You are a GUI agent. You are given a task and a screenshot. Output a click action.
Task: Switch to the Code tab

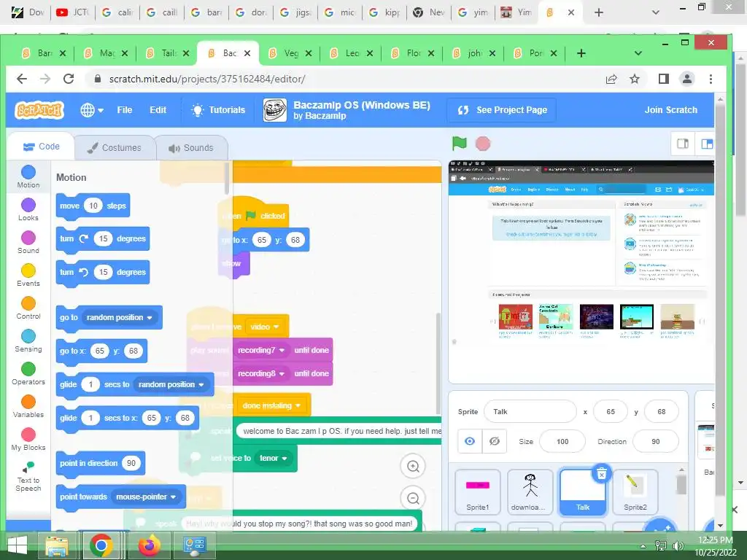tap(42, 147)
